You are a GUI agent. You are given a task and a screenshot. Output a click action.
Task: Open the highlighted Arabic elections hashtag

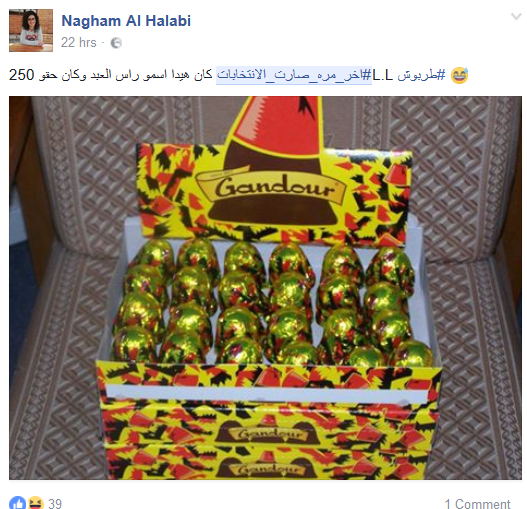(x=294, y=75)
